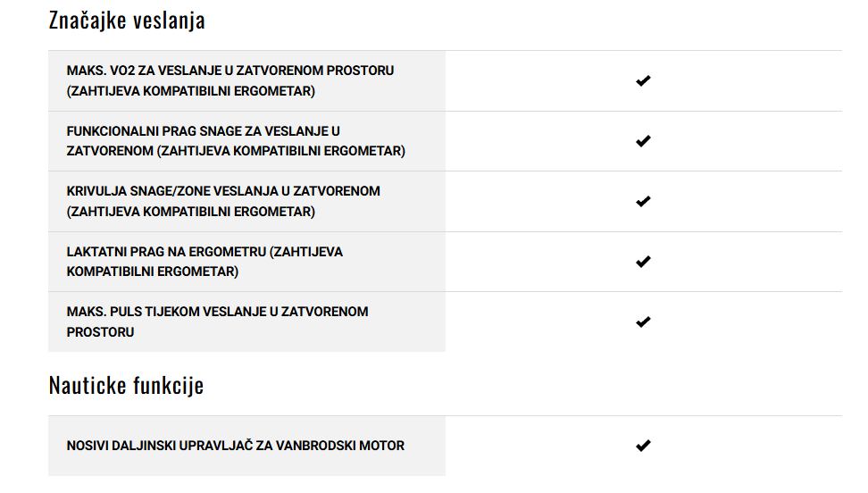Screen dimensions: 868x493
Task: Click checkmark for Maks. VO2 za veslanje row
Action: pyautogui.click(x=643, y=81)
